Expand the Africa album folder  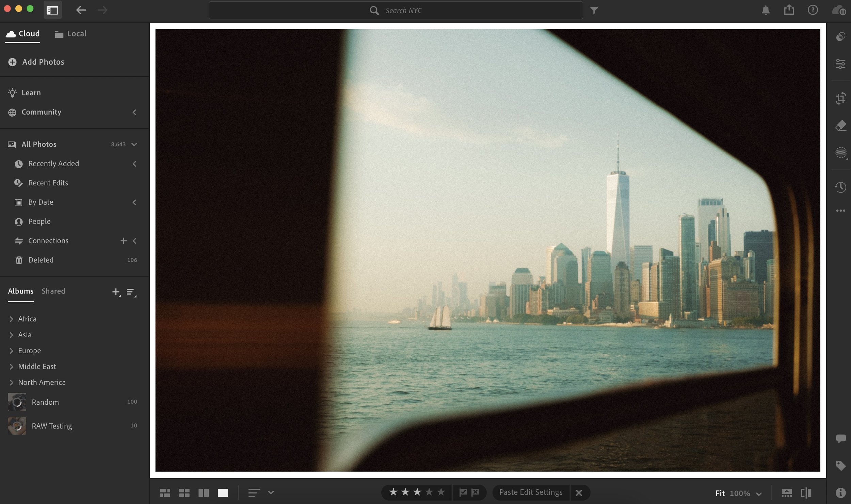pos(11,319)
